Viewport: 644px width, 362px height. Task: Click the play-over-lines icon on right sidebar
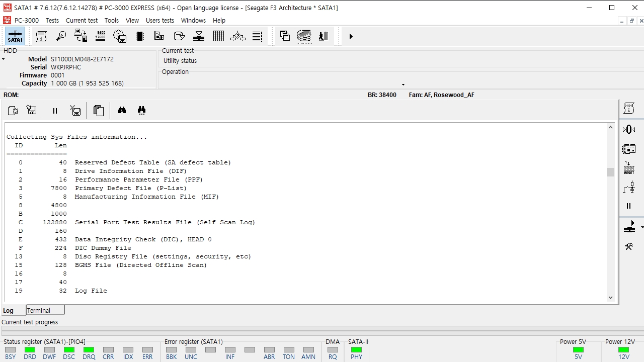click(629, 227)
